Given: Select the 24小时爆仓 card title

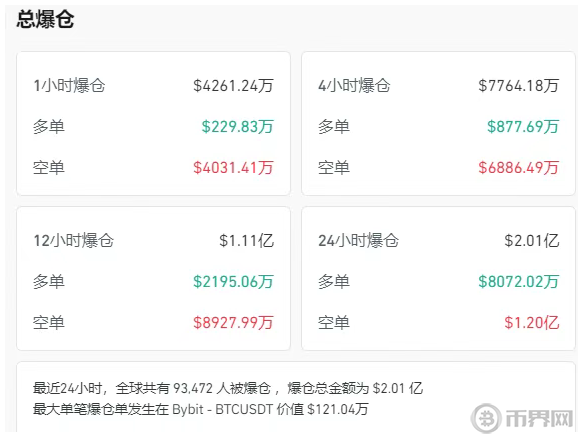Looking at the screenshot, I should [359, 241].
